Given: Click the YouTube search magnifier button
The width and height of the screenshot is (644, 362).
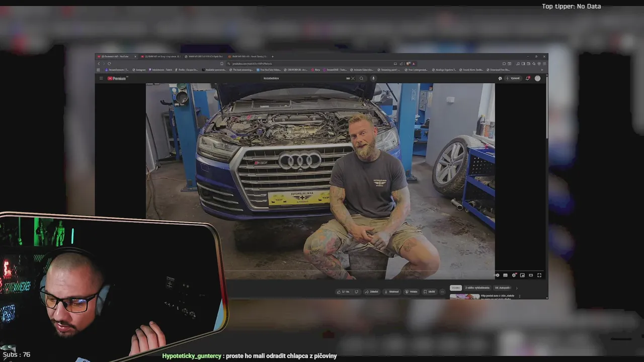Looking at the screenshot, I should pyautogui.click(x=361, y=78).
